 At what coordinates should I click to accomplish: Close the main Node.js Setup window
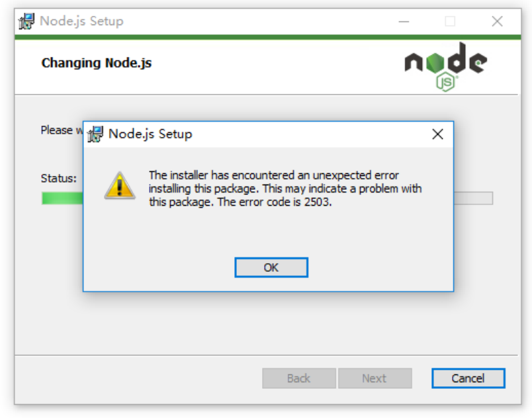coord(497,21)
